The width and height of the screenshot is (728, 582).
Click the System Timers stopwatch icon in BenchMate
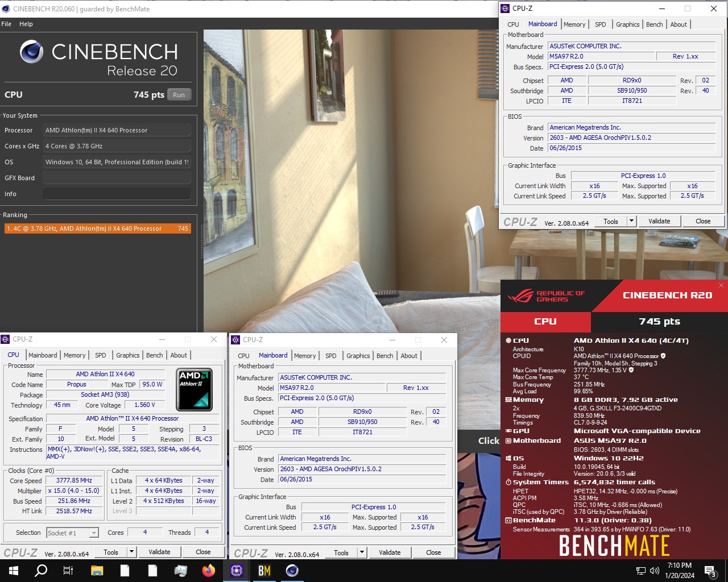tap(508, 482)
